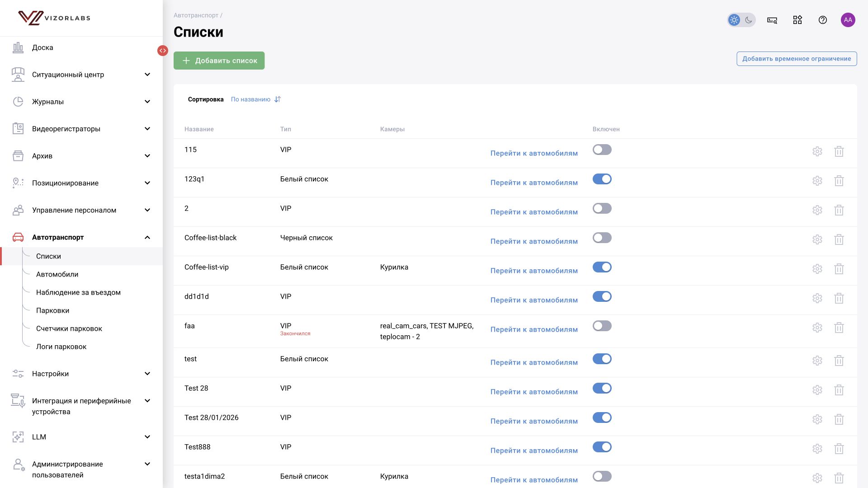Delete the dd1d1d list
The height and width of the screenshot is (488, 868).
839,298
